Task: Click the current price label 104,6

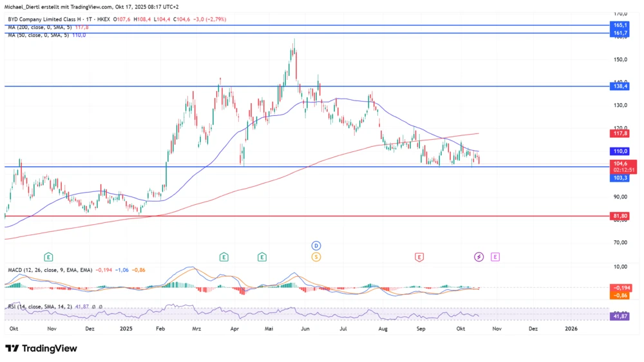Action: click(620, 164)
